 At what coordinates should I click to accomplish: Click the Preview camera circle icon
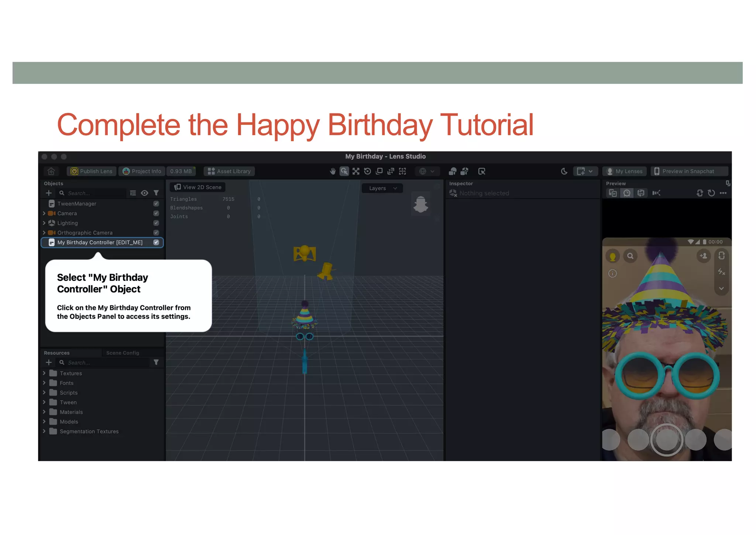click(627, 193)
